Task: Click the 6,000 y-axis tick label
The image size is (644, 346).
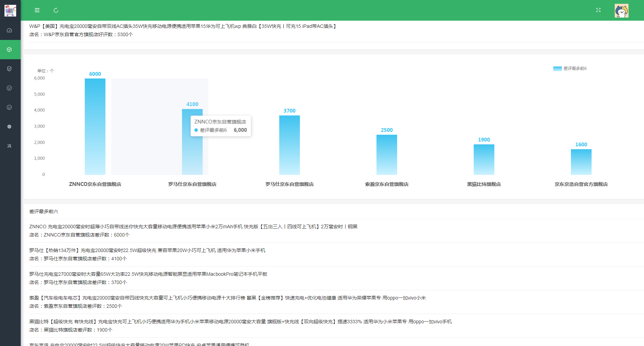Action: point(39,78)
